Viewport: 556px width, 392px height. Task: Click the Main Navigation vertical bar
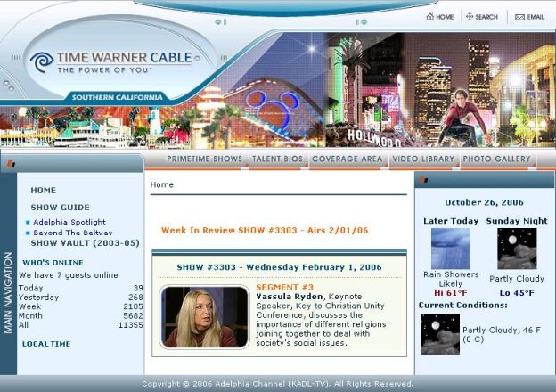tap(8, 292)
